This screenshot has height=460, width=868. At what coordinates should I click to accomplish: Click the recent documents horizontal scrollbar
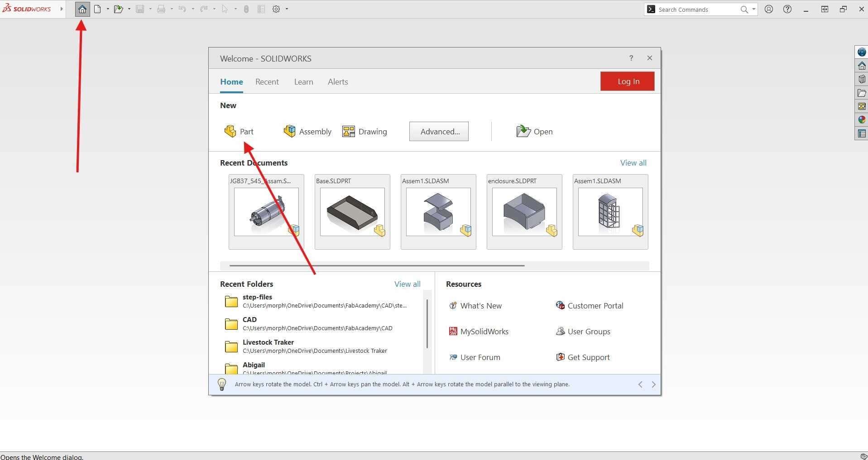tap(377, 266)
